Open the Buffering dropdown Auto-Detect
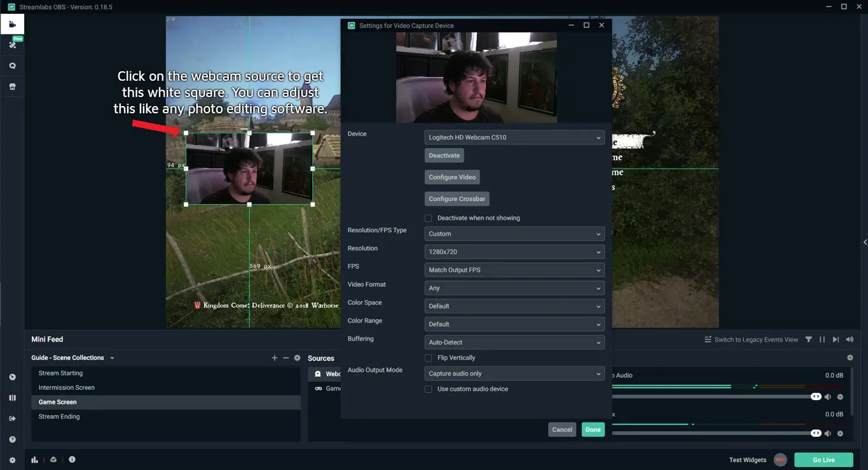 [515, 342]
